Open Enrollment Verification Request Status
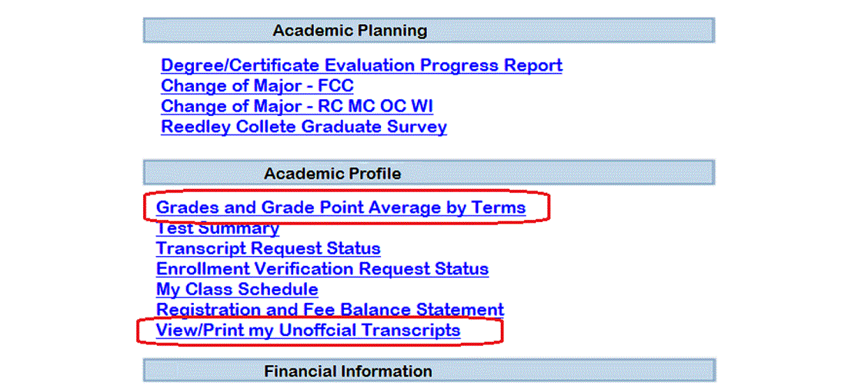This screenshot has height=392, width=868. point(322,269)
